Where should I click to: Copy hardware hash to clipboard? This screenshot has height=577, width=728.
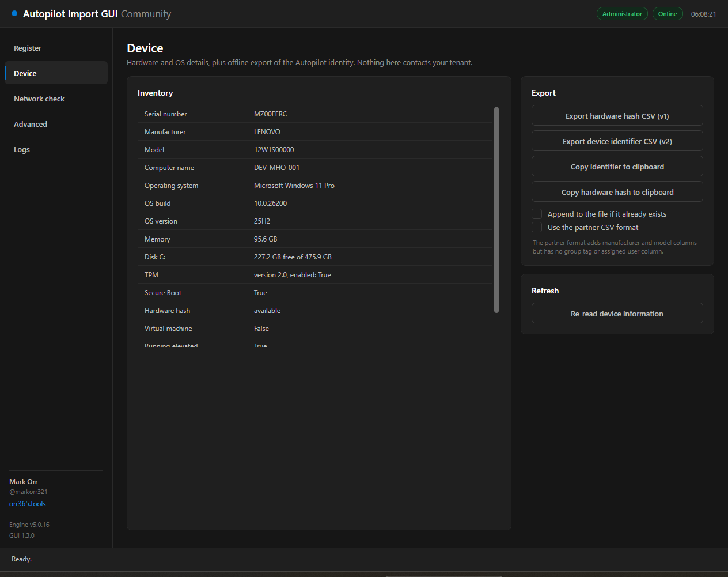click(617, 192)
